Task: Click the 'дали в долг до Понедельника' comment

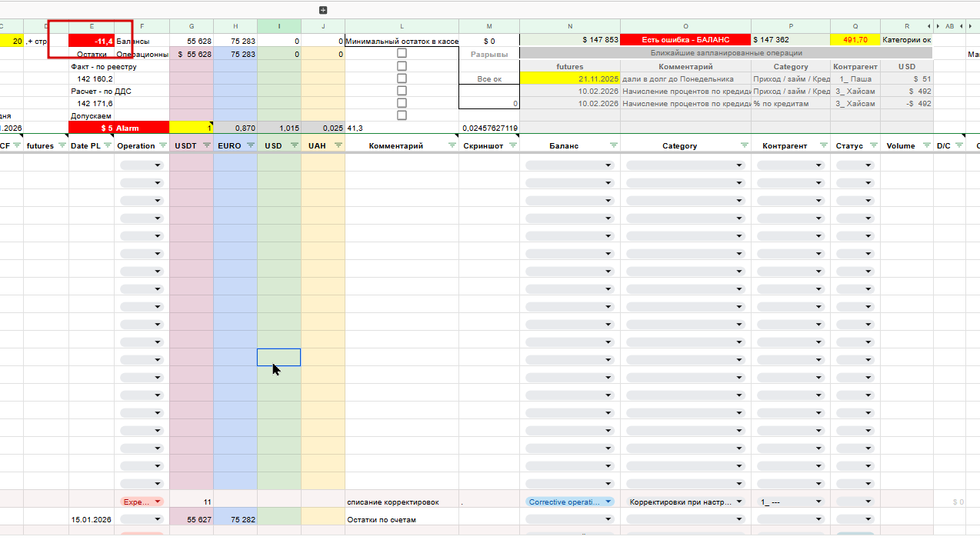Action: point(686,78)
